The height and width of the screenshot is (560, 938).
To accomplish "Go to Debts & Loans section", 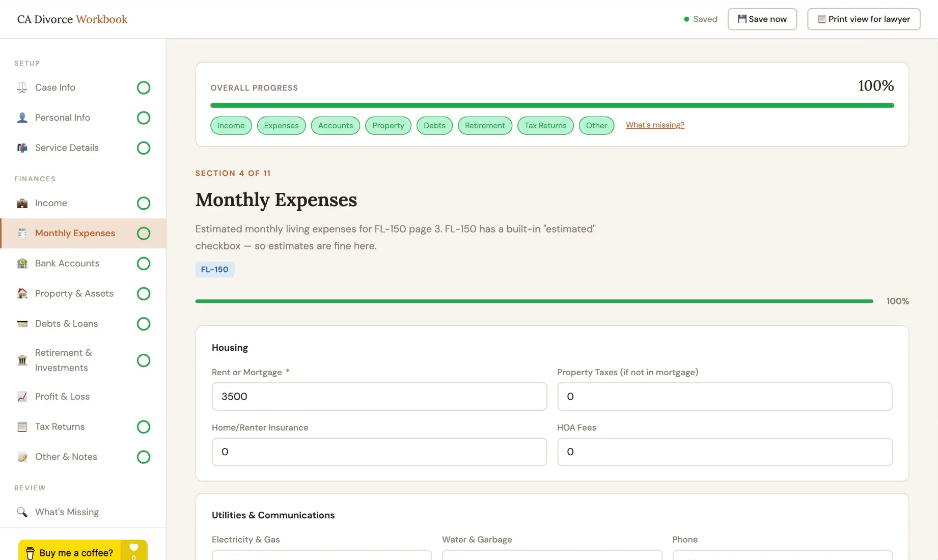I will [83, 323].
